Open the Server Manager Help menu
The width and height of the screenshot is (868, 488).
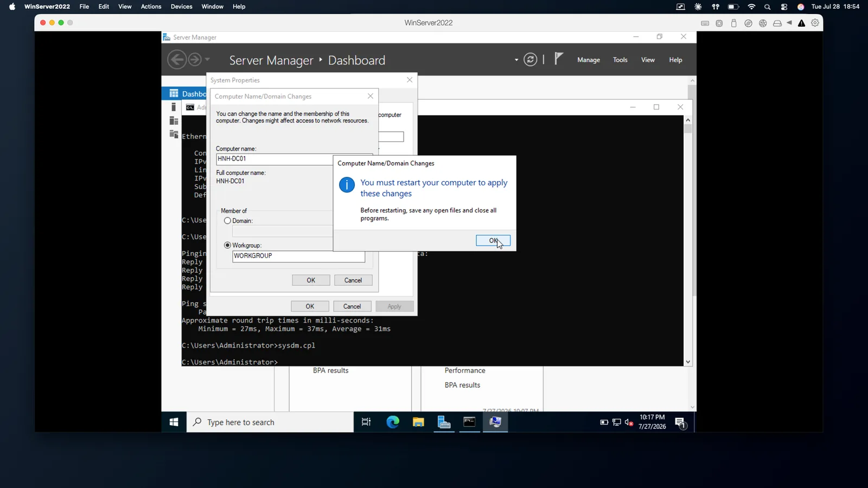[x=675, y=60]
